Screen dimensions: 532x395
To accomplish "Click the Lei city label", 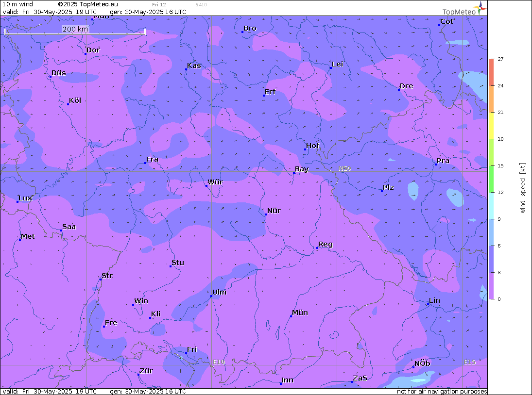I will [x=338, y=65].
